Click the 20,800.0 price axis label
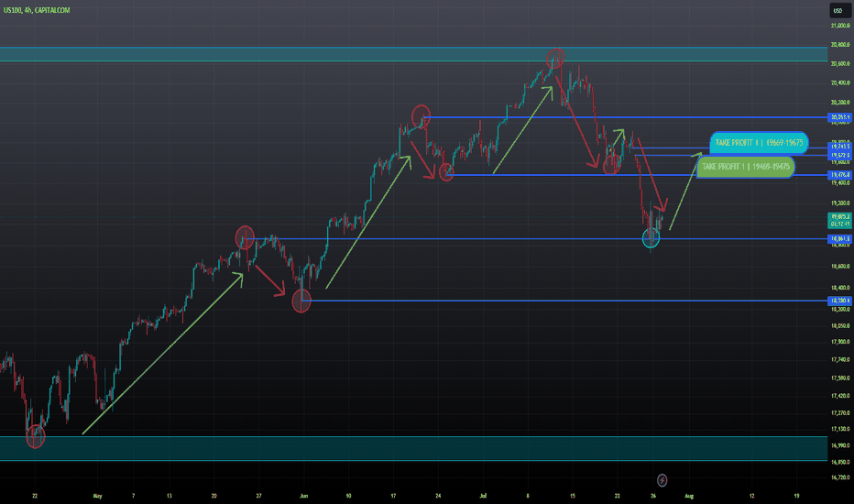 [840, 45]
